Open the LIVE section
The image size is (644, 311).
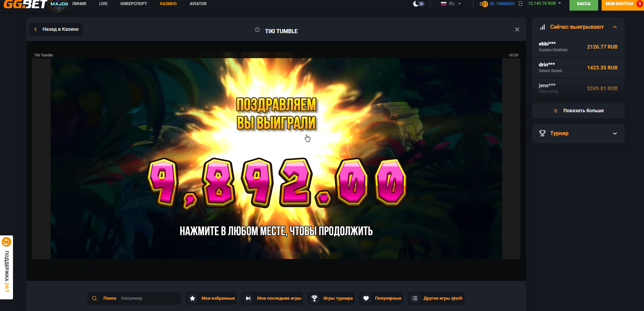point(103,4)
